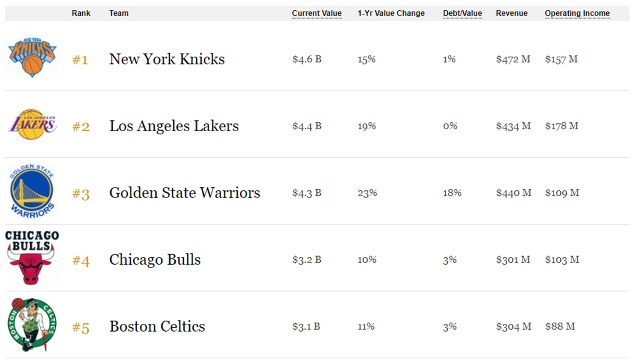Open the Boston Celtics team name
This screenshot has height=364, width=635.
click(157, 326)
